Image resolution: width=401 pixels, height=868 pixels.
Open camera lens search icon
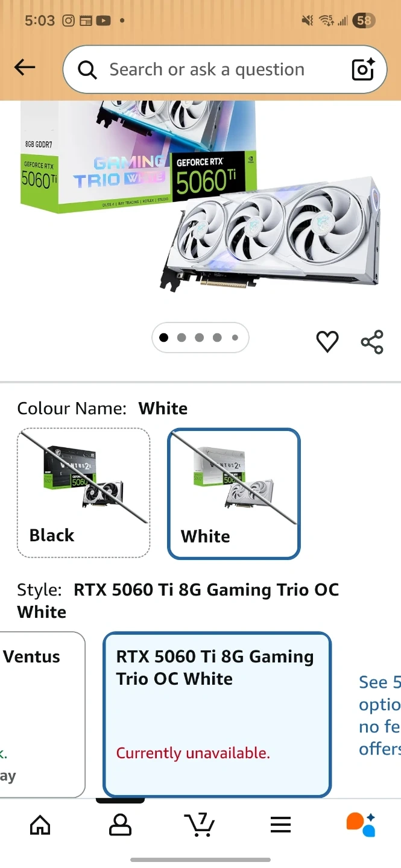tap(364, 69)
